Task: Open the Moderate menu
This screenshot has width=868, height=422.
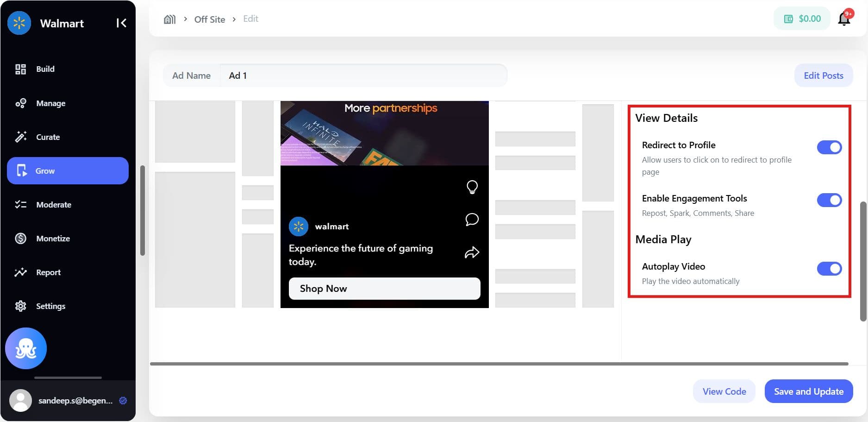Action: 68,205
